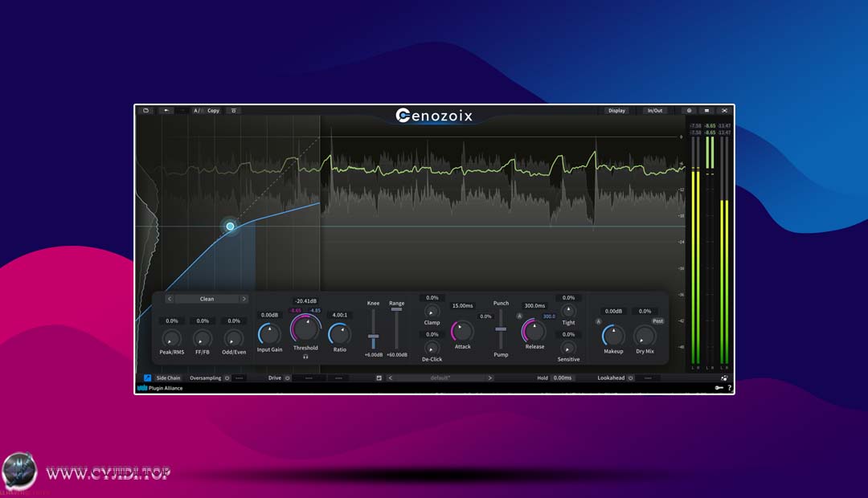
Task: Copy state using the Copy button
Action: (213, 111)
